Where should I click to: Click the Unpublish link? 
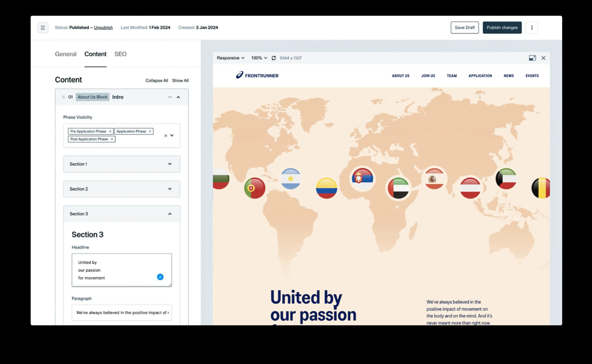pyautogui.click(x=103, y=27)
